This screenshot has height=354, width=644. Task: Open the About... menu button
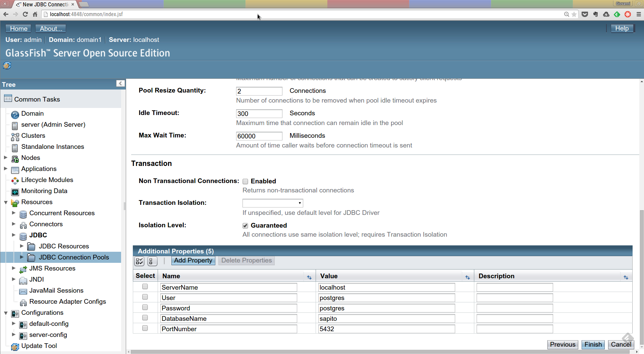(51, 28)
